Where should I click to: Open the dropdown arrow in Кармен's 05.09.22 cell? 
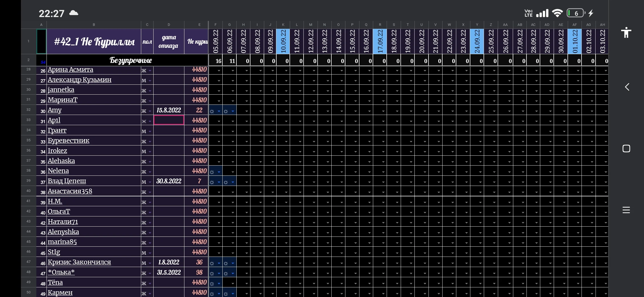(219, 293)
